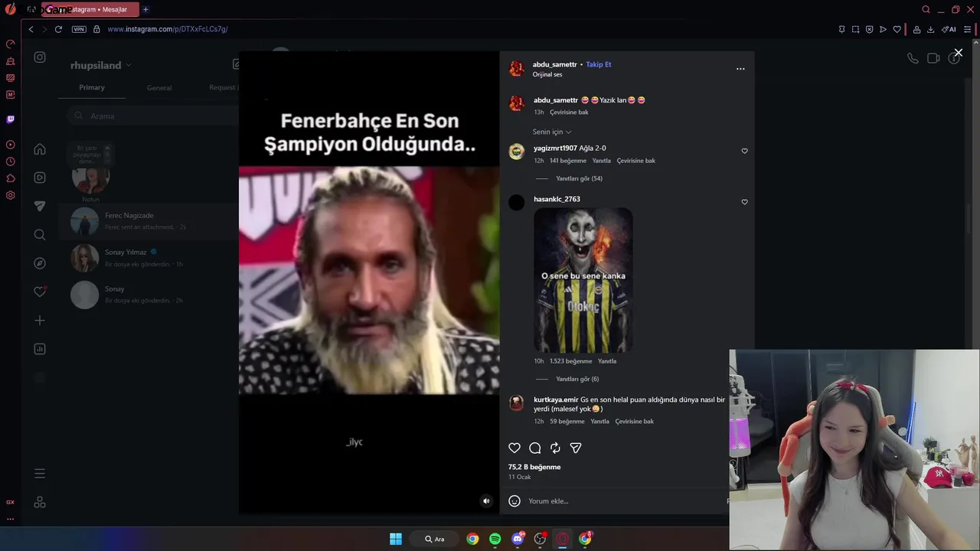This screenshot has width=980, height=551.
Task: Close the Instagram post overlay
Action: (x=958, y=53)
